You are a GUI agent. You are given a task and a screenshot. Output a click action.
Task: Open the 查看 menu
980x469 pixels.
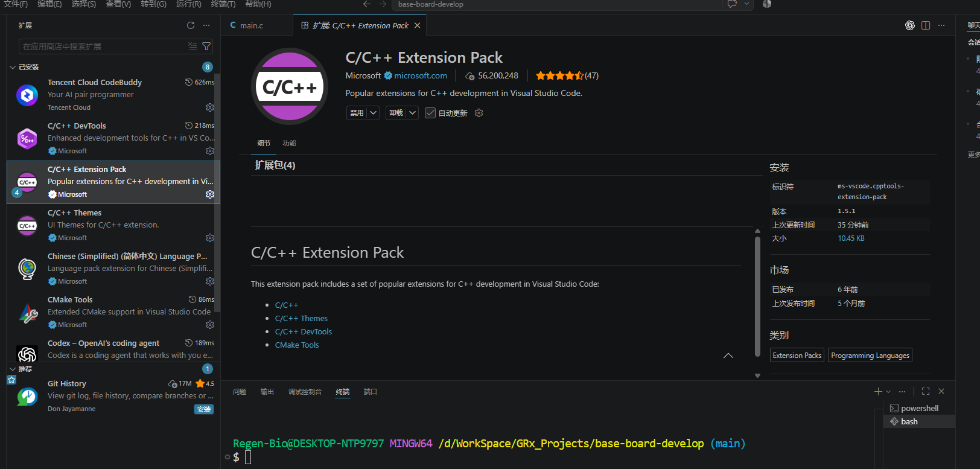pyautogui.click(x=118, y=4)
